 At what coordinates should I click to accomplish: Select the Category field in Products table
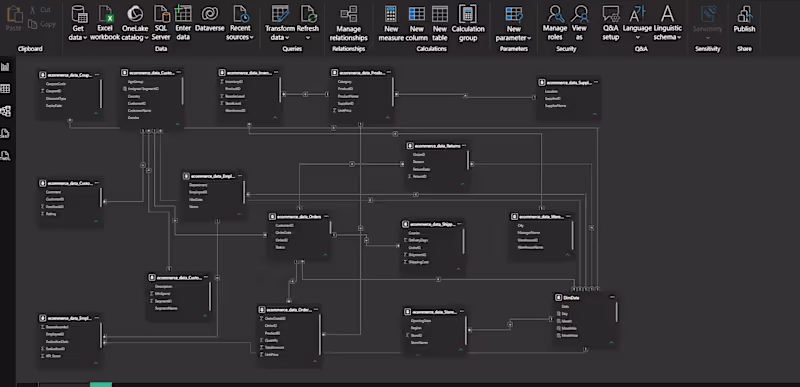[344, 81]
